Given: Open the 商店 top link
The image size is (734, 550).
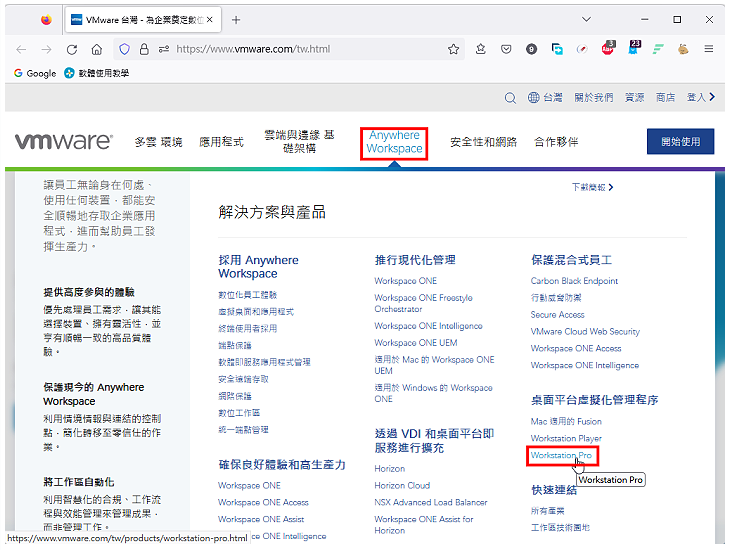Looking at the screenshot, I should (x=665, y=97).
